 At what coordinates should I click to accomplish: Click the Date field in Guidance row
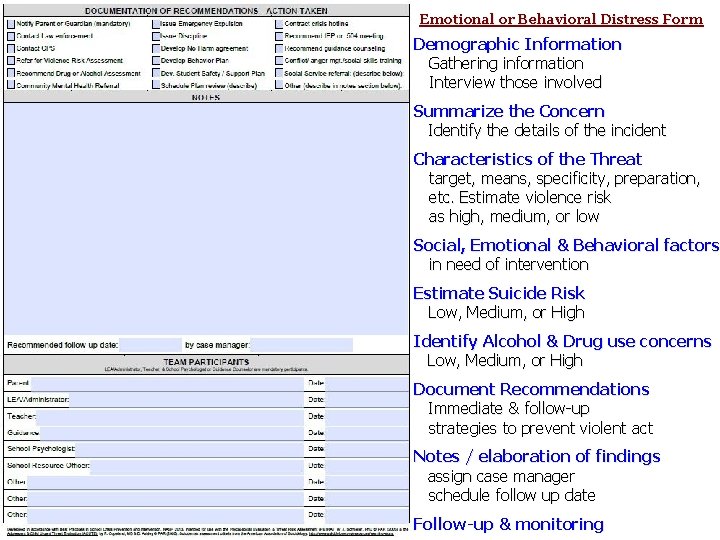tap(367, 433)
